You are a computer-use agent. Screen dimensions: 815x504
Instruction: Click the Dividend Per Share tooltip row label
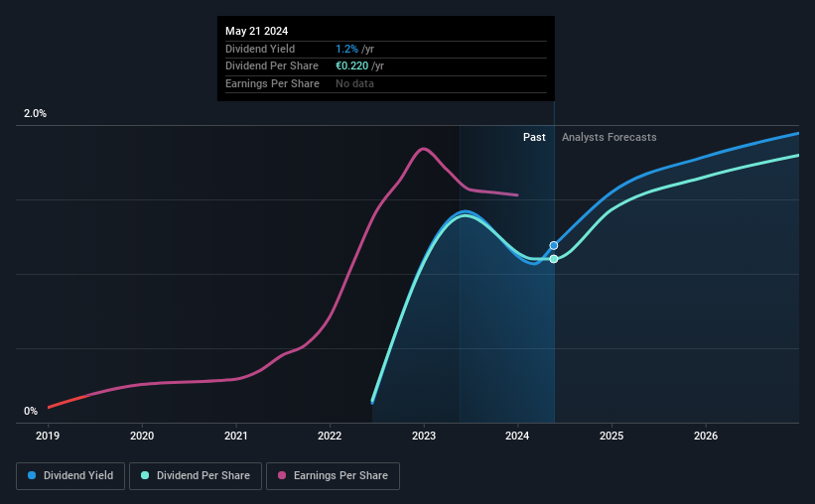[x=272, y=66]
